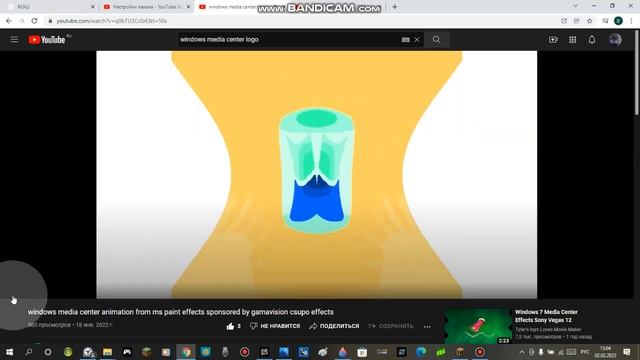This screenshot has width=640, height=360.
Task: Click the browser back arrow
Action: pyautogui.click(x=9, y=21)
